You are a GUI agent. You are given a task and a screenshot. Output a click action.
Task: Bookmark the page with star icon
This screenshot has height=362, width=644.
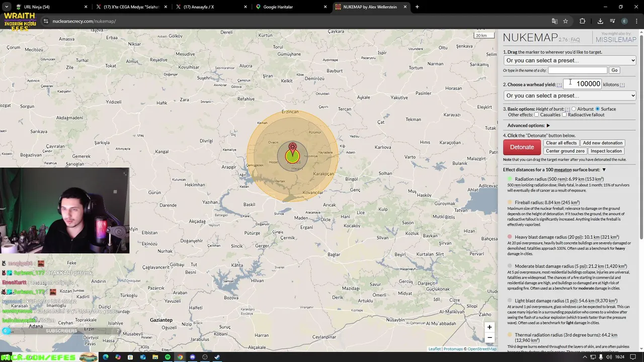point(566,21)
